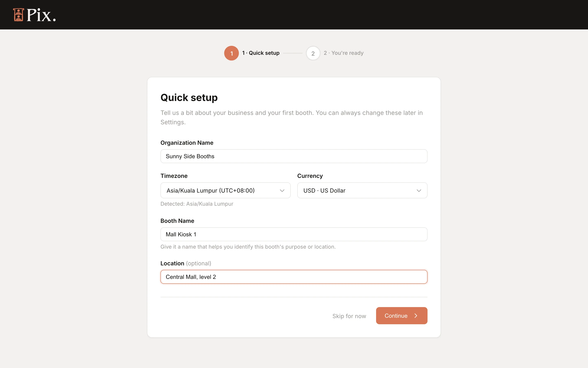Select step 2 circle in the stepper
The width and height of the screenshot is (588, 368).
[313, 53]
